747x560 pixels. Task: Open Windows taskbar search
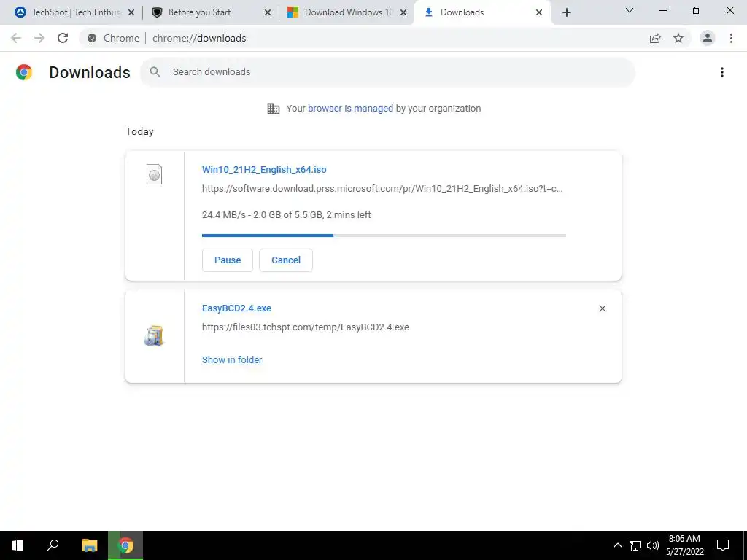pyautogui.click(x=53, y=545)
